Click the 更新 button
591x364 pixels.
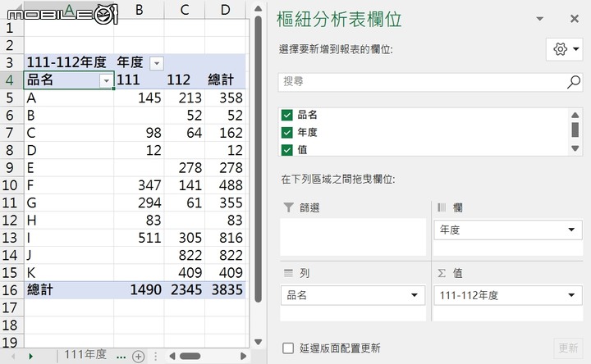(x=568, y=348)
